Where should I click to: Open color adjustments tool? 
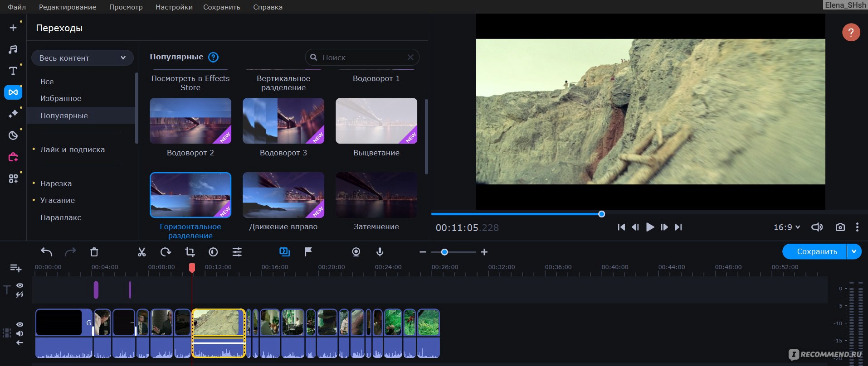(x=213, y=252)
